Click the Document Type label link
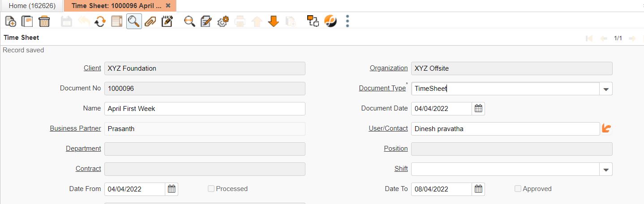 (382, 88)
